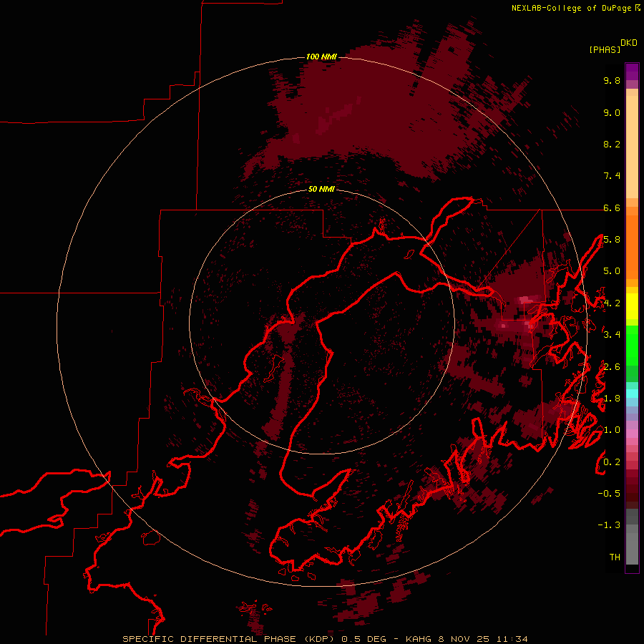Click the TH label at the color bar bottom

point(615,557)
